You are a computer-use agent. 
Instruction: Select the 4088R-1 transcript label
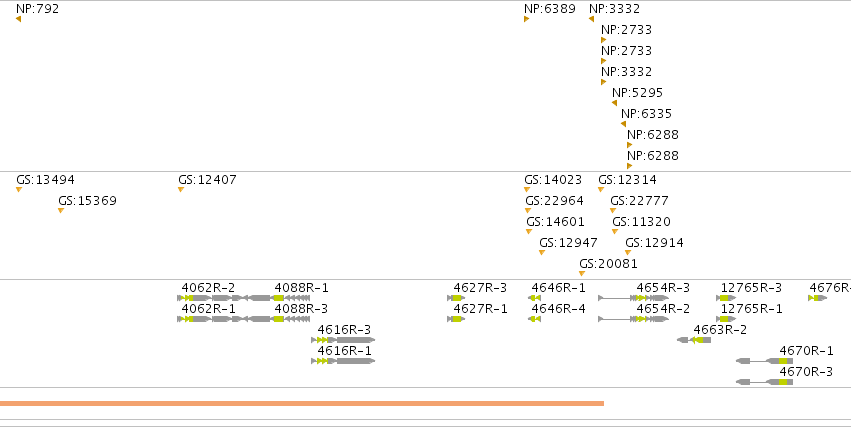tap(301, 288)
